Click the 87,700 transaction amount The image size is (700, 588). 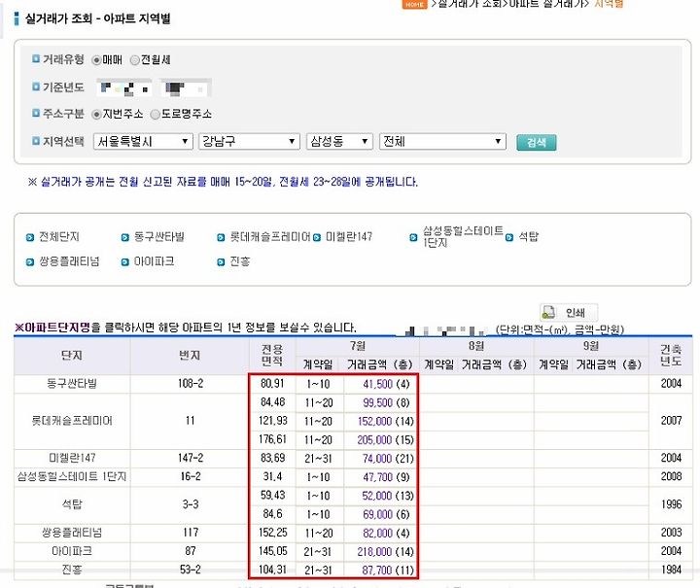(x=377, y=571)
